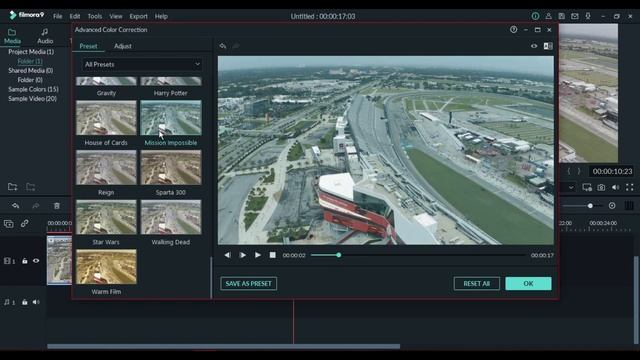Select Shared Media (0) item

(31, 71)
